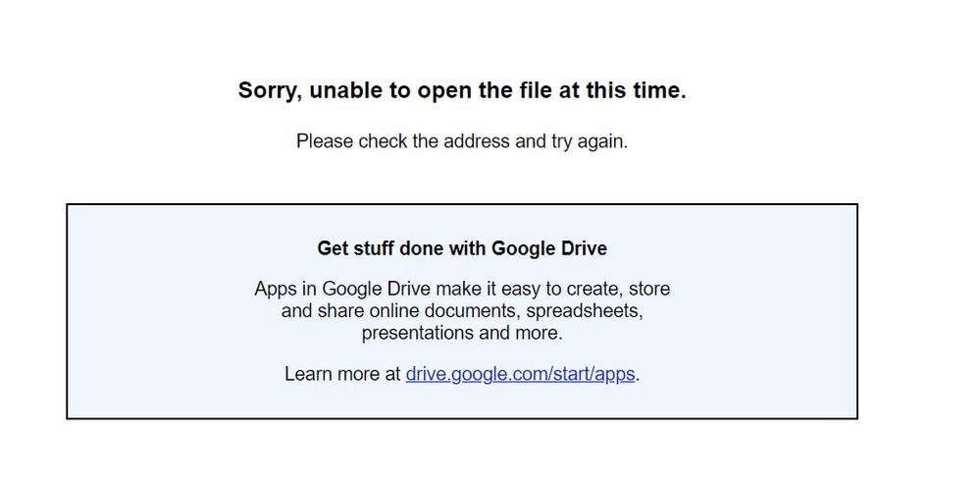
Task: Click the "Learn more at" text
Action: [342, 374]
